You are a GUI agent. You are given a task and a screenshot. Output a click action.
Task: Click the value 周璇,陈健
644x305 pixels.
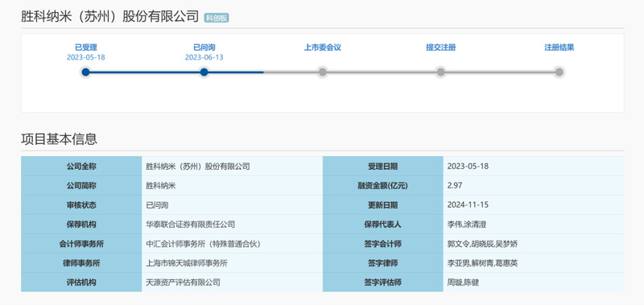(464, 282)
